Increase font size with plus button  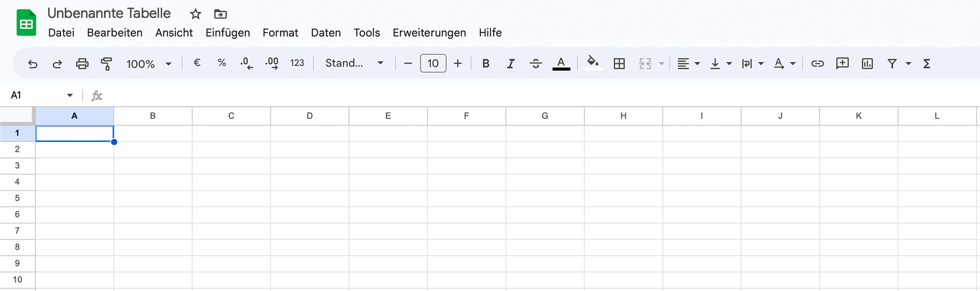(458, 63)
